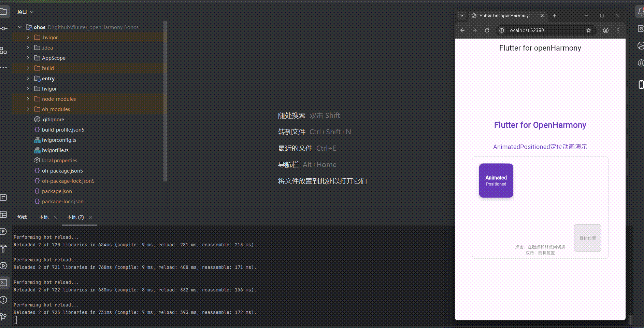Click the browser forward arrow

point(475,30)
